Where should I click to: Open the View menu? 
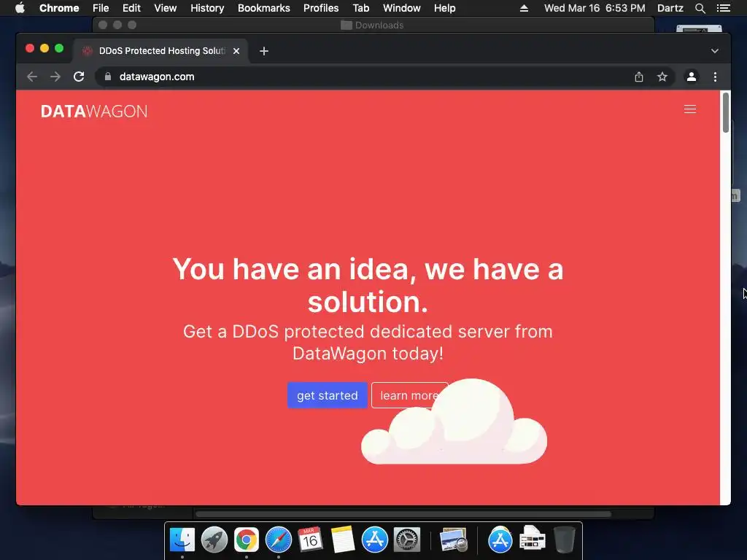(166, 8)
